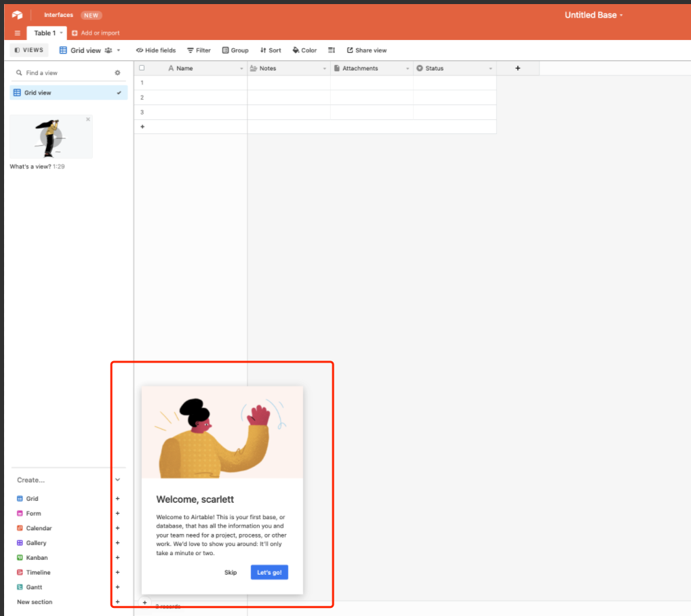Open the view list settings gear
The image size is (691, 616).
pyautogui.click(x=118, y=73)
